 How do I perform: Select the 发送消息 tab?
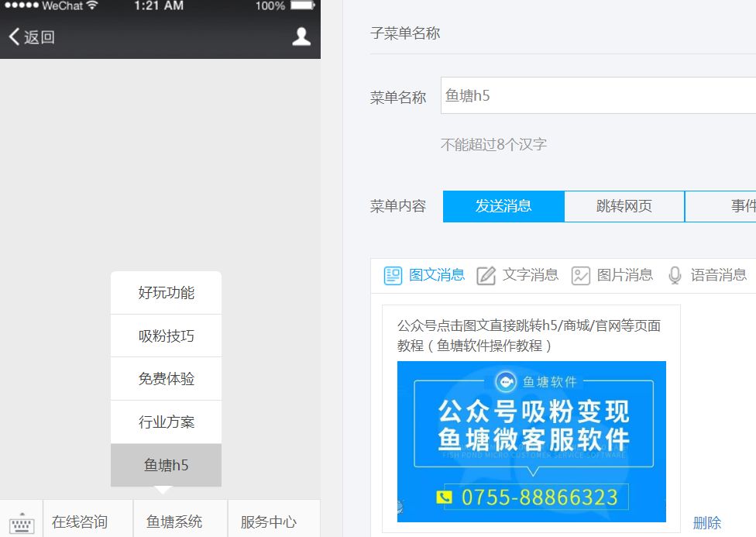coord(503,206)
